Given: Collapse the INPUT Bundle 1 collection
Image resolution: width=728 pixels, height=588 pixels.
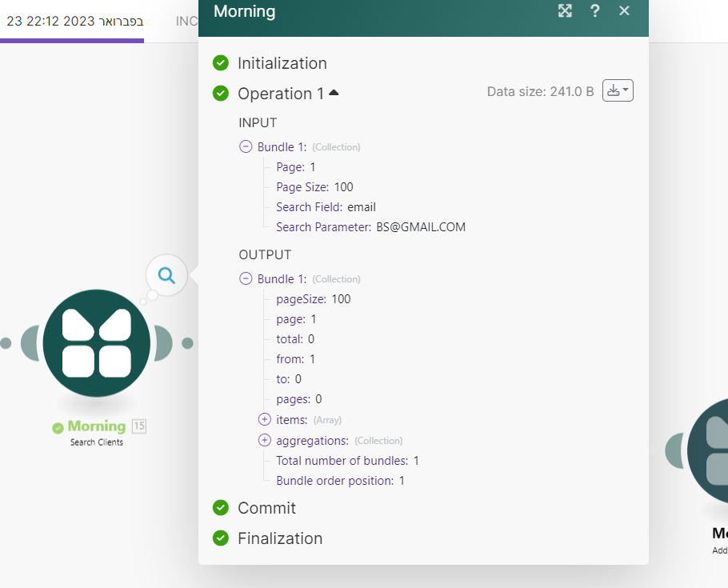Looking at the screenshot, I should pos(246,147).
